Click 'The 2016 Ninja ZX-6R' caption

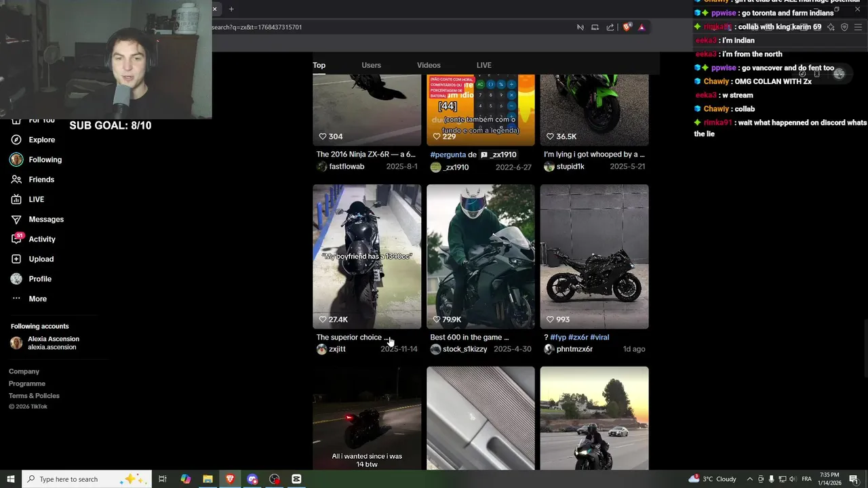pyautogui.click(x=366, y=155)
